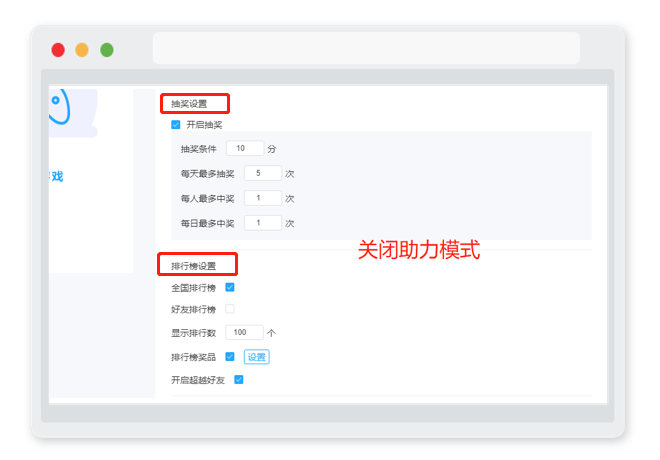Click into the 每日最多中奖 input
Screen dimensions: 660x460
(263, 223)
